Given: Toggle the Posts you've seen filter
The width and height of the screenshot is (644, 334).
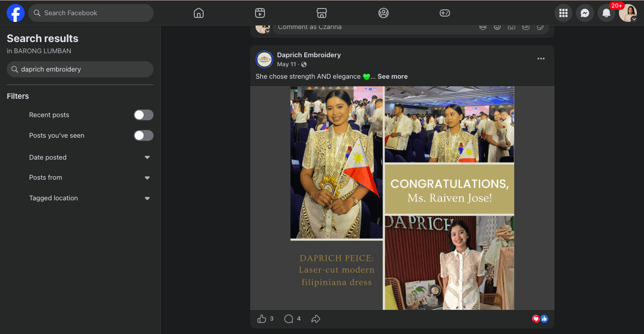Looking at the screenshot, I should pyautogui.click(x=144, y=135).
